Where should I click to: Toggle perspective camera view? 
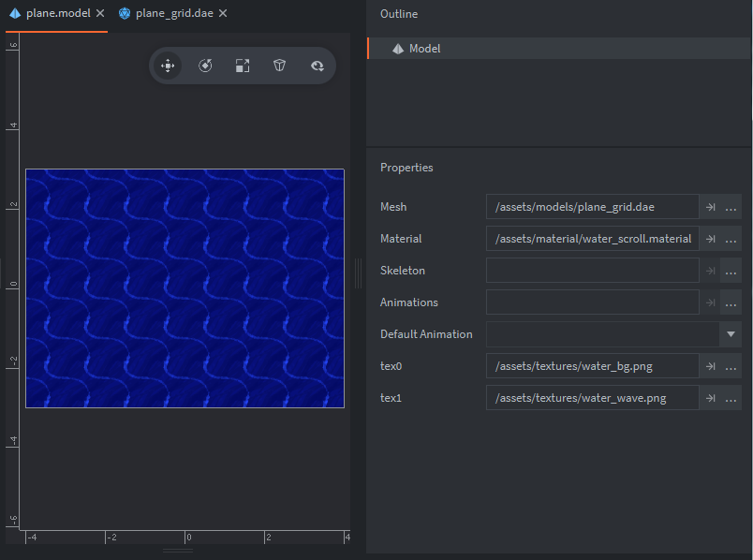279,66
